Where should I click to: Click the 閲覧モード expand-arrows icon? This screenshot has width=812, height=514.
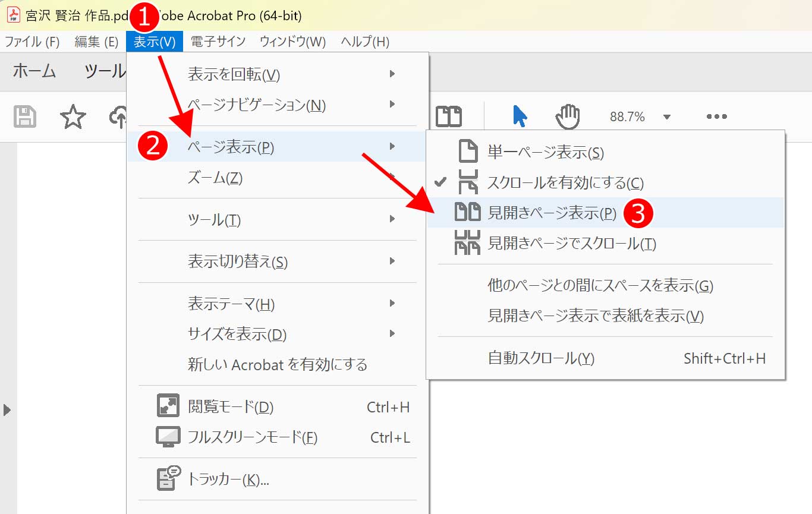coord(168,406)
